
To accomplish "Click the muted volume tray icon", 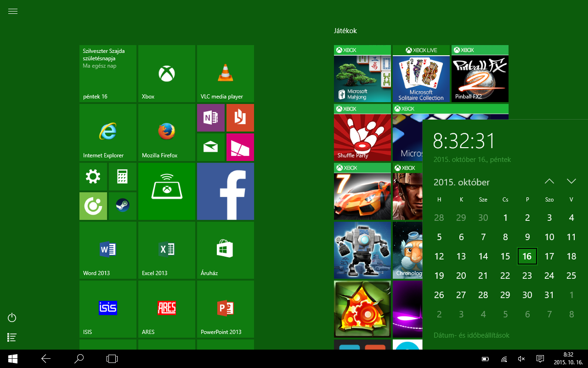I will [521, 359].
